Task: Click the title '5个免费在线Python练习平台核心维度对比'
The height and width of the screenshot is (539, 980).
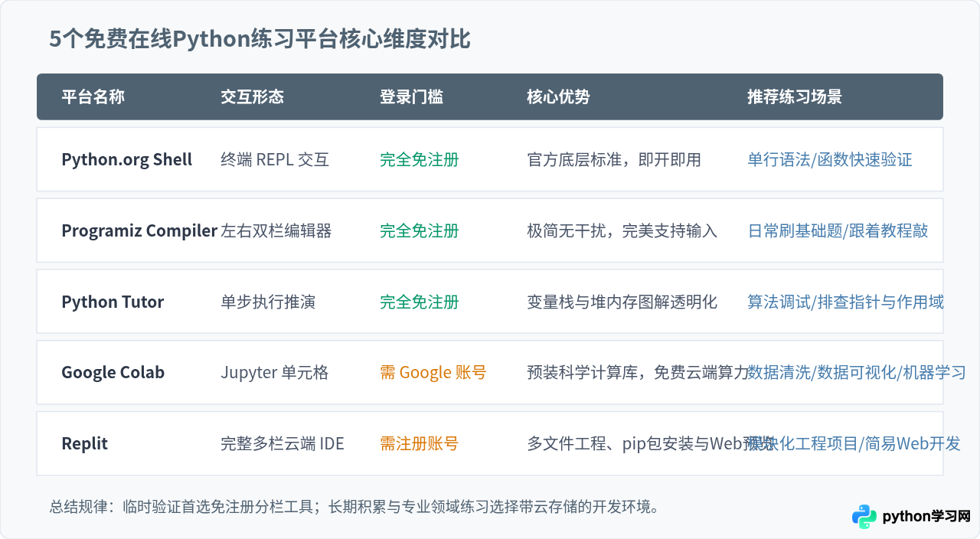Action: tap(260, 40)
